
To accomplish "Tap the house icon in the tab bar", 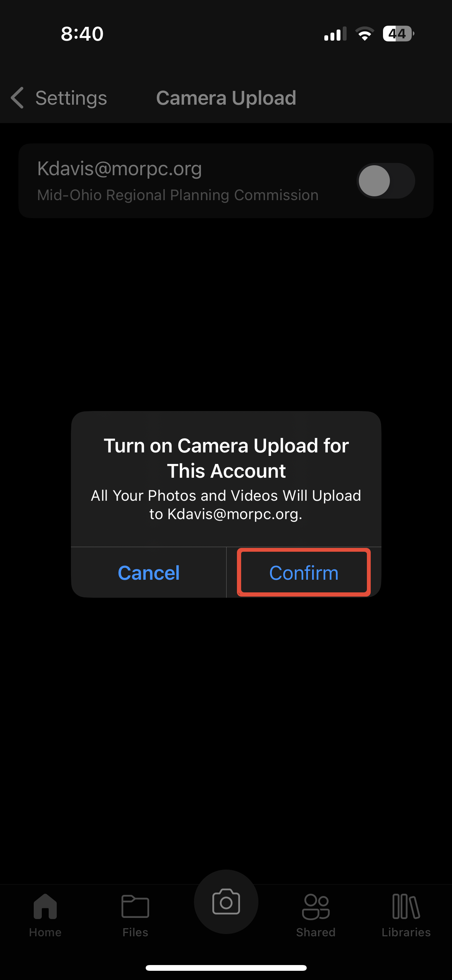I will point(45,906).
